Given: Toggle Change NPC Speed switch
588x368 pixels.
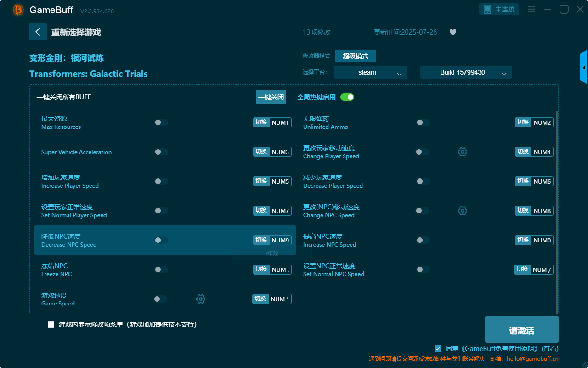Looking at the screenshot, I should coord(422,211).
